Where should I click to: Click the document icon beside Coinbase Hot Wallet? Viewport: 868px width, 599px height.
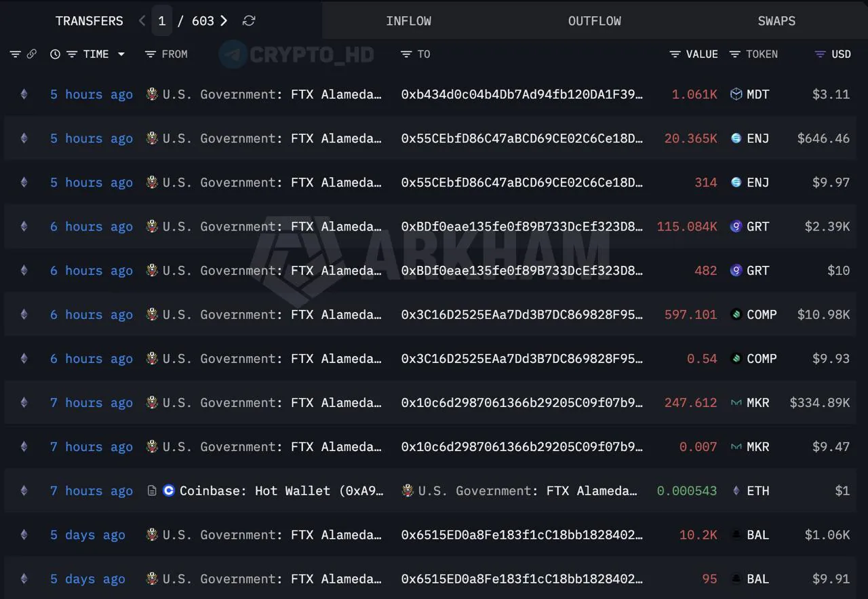click(152, 490)
